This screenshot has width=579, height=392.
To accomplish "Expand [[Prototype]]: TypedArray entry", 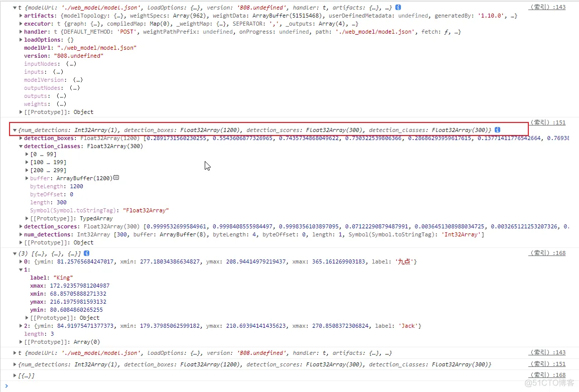I will pyautogui.click(x=27, y=218).
